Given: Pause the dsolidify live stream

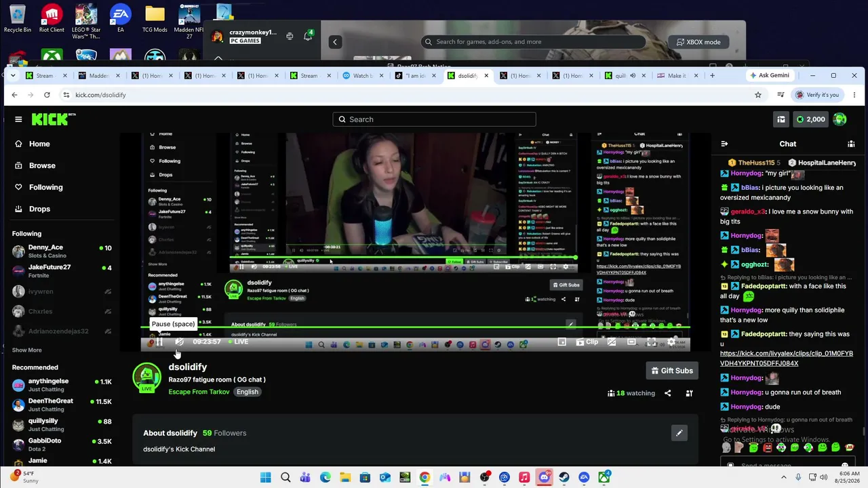Looking at the screenshot, I should tap(159, 342).
